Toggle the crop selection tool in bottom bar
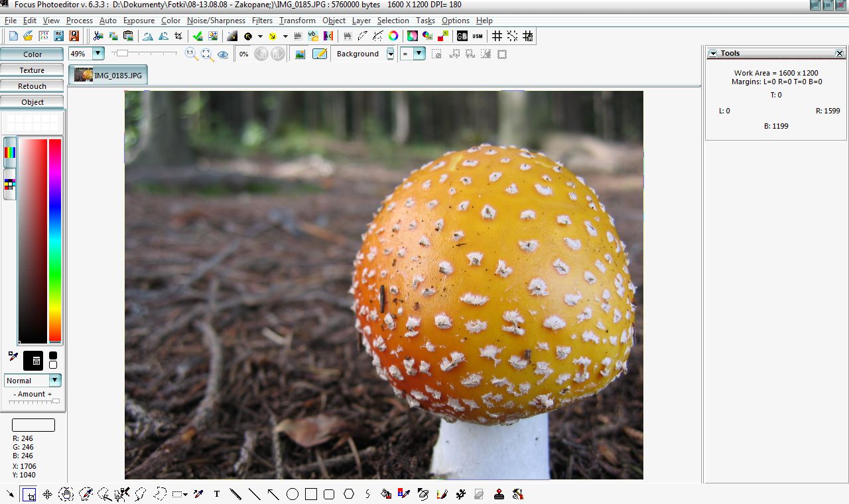Screen dimensions: 849x504 pos(29,494)
